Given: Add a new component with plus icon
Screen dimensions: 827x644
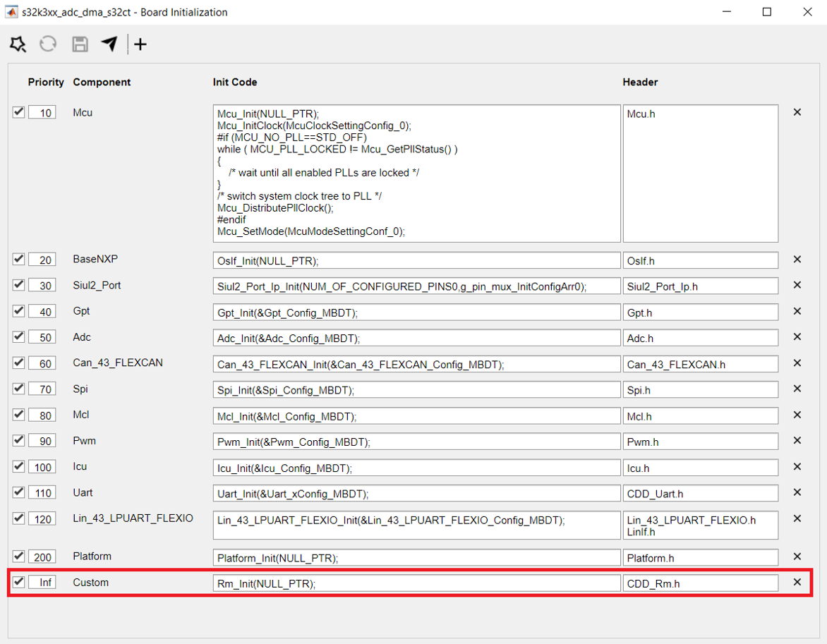Looking at the screenshot, I should pyautogui.click(x=140, y=44).
